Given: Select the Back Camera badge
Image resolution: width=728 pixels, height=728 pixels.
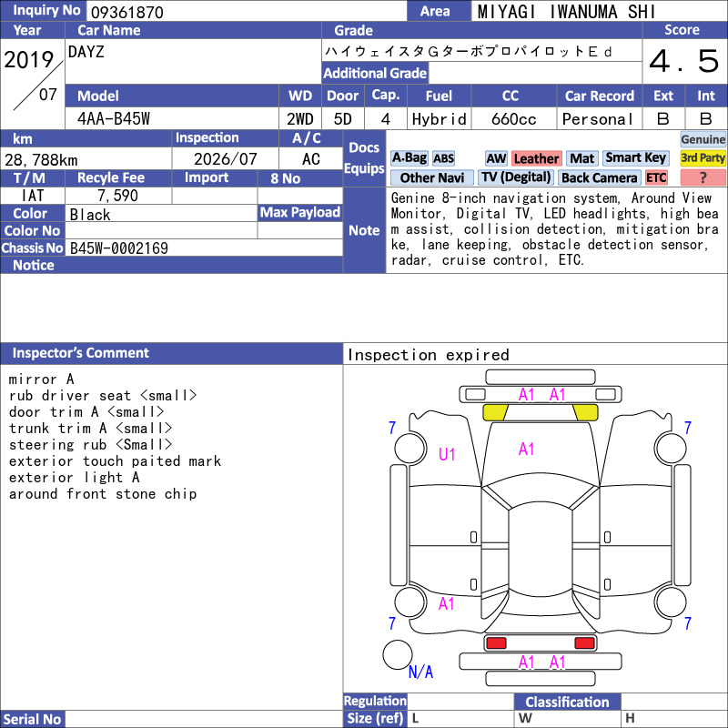Looking at the screenshot, I should pos(599,177).
